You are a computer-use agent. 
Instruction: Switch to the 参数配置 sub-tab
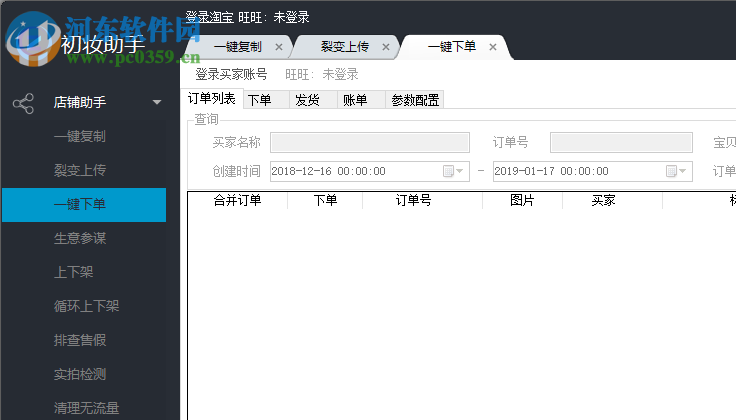pyautogui.click(x=415, y=100)
